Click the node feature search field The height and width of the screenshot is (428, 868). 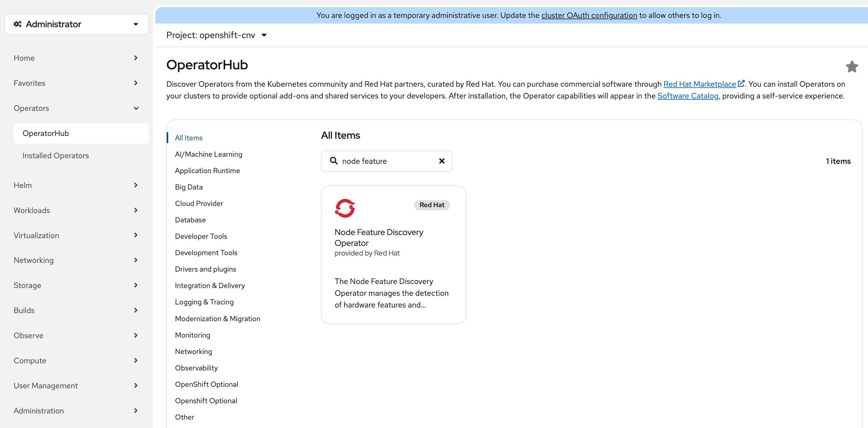[387, 161]
